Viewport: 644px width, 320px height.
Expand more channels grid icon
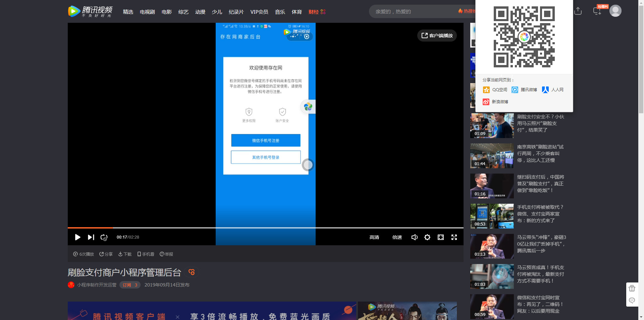point(323,12)
